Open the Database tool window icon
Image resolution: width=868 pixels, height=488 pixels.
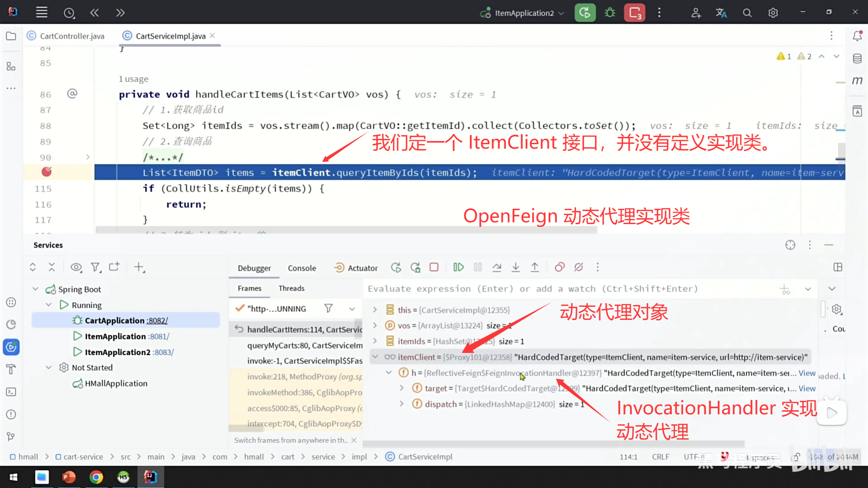[857, 59]
